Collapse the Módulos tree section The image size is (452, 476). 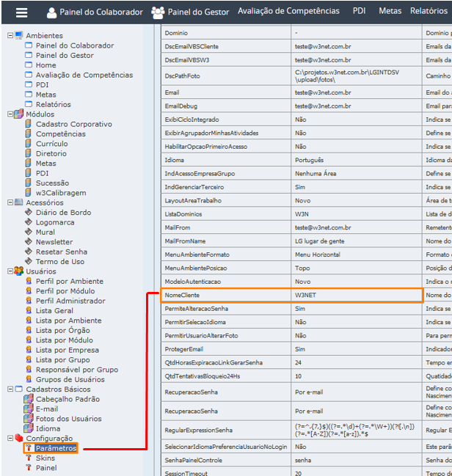(10, 114)
